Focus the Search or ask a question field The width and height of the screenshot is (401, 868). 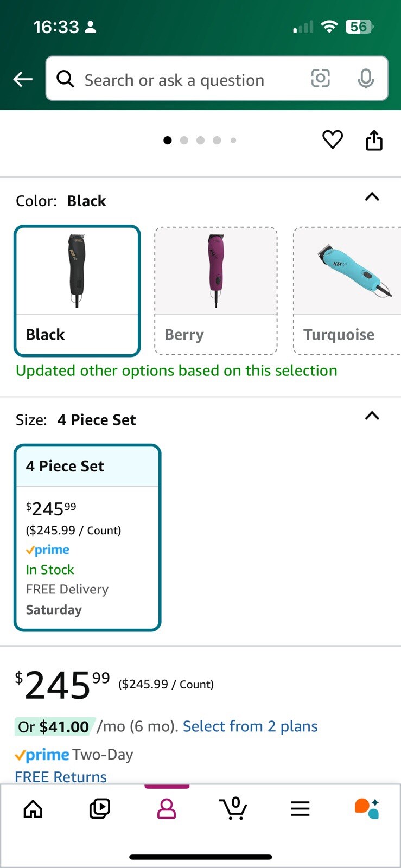tap(184, 80)
